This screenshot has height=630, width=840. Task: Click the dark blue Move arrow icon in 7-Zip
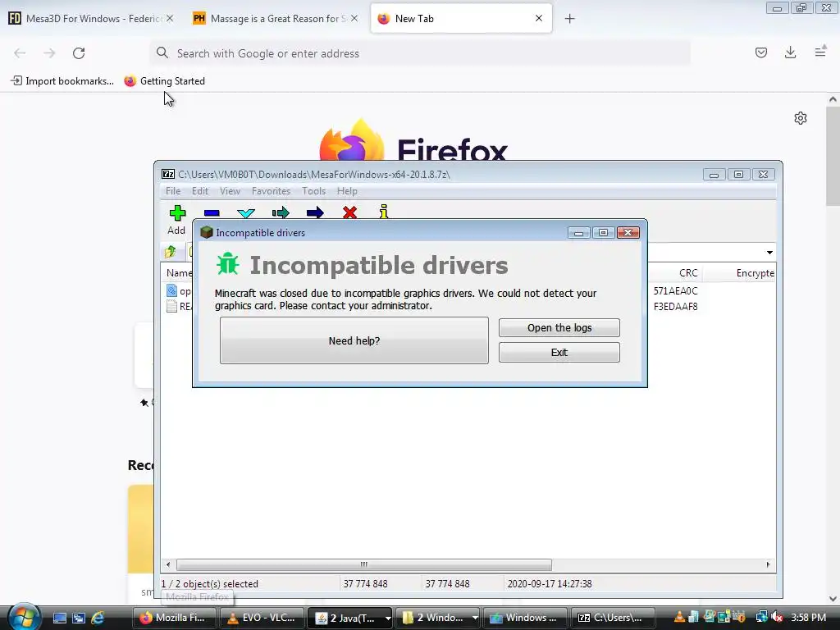coord(315,213)
